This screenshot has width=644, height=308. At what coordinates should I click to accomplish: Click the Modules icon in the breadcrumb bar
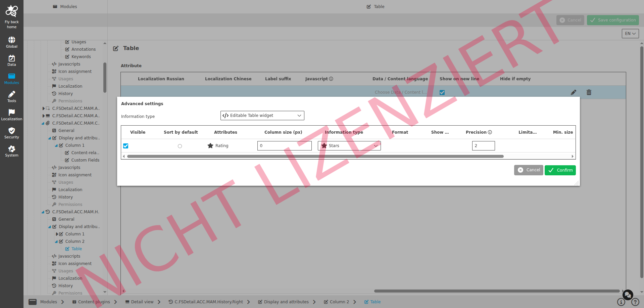click(33, 302)
